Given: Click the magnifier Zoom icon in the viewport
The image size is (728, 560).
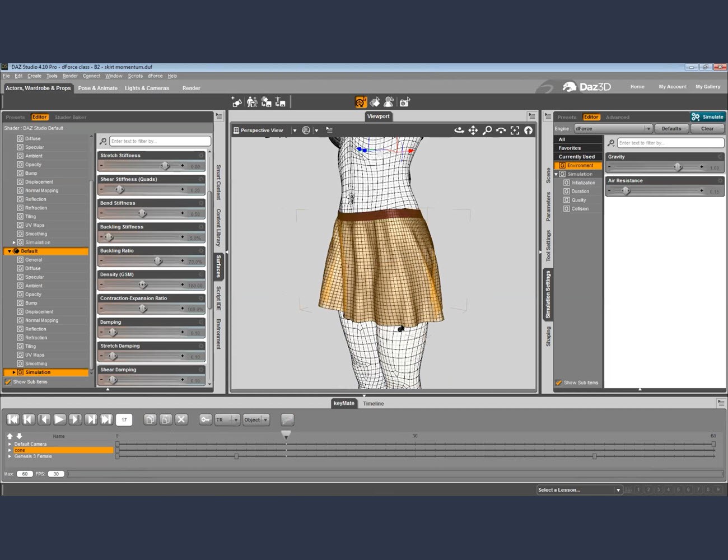Looking at the screenshot, I should [x=487, y=130].
